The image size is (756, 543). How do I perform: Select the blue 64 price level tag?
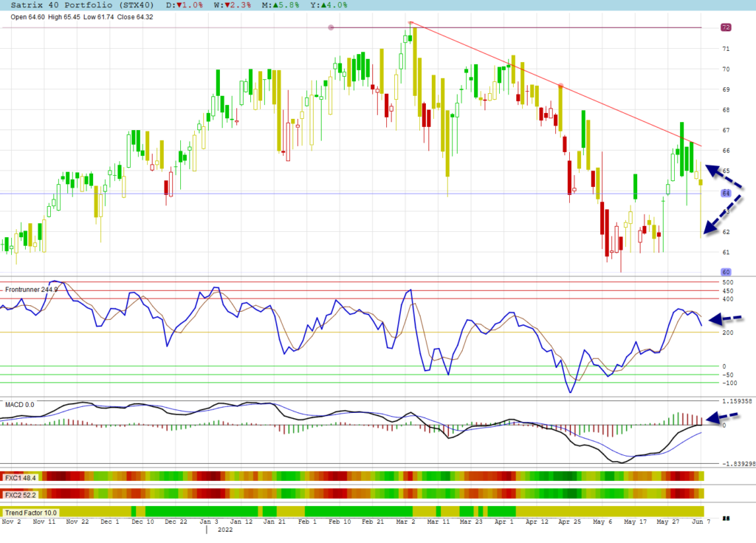click(x=726, y=193)
